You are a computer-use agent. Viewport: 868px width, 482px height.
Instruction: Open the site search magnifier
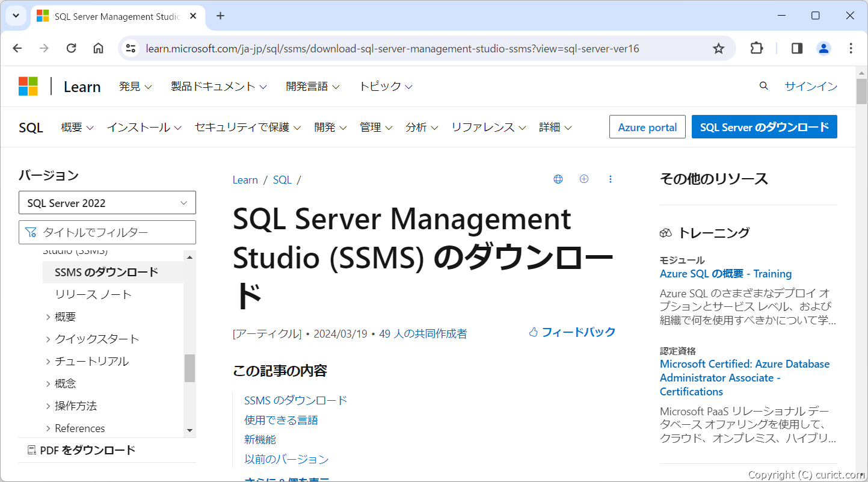764,86
